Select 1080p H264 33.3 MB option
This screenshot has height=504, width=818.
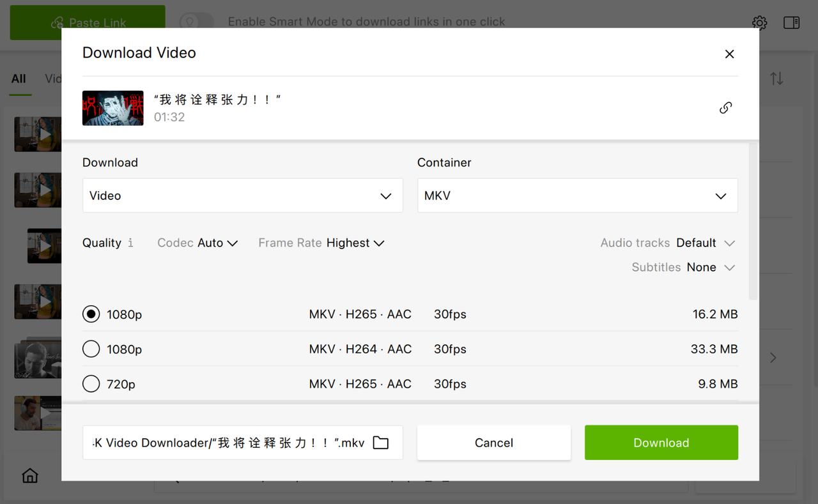[91, 349]
